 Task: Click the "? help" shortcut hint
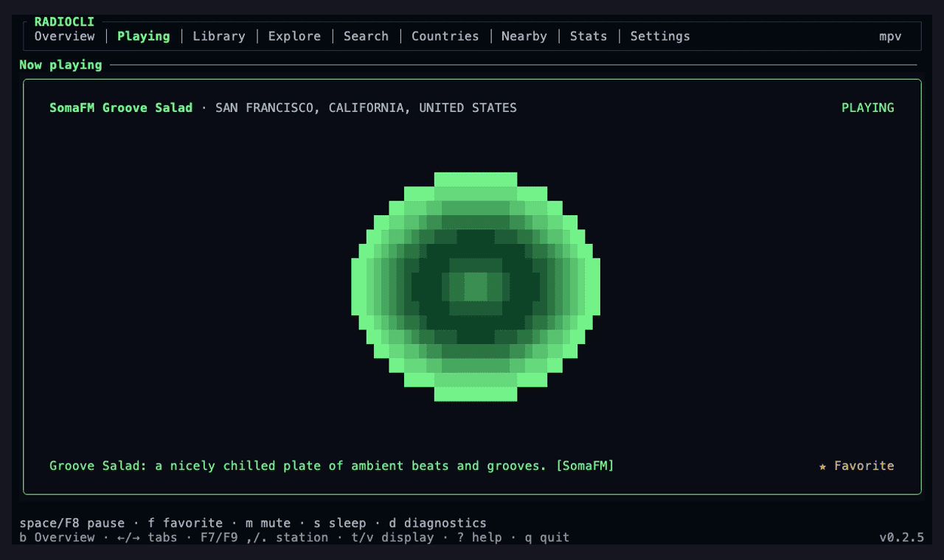pyautogui.click(x=479, y=537)
